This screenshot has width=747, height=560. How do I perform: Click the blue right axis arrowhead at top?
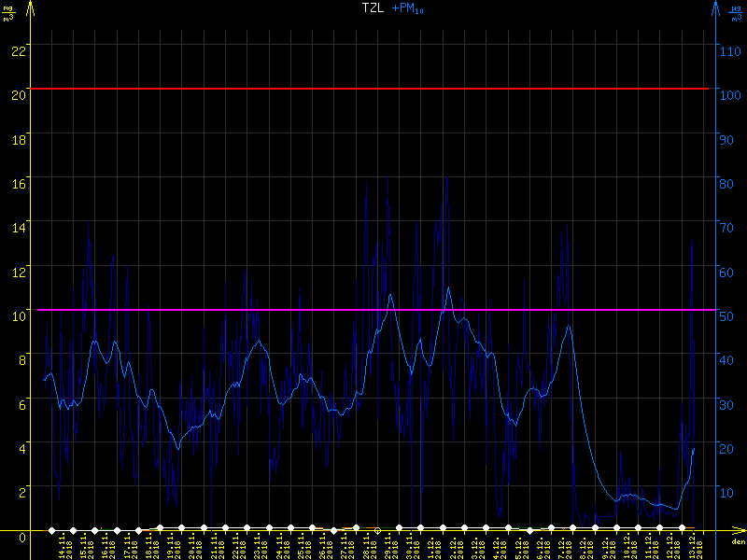tap(715, 7)
